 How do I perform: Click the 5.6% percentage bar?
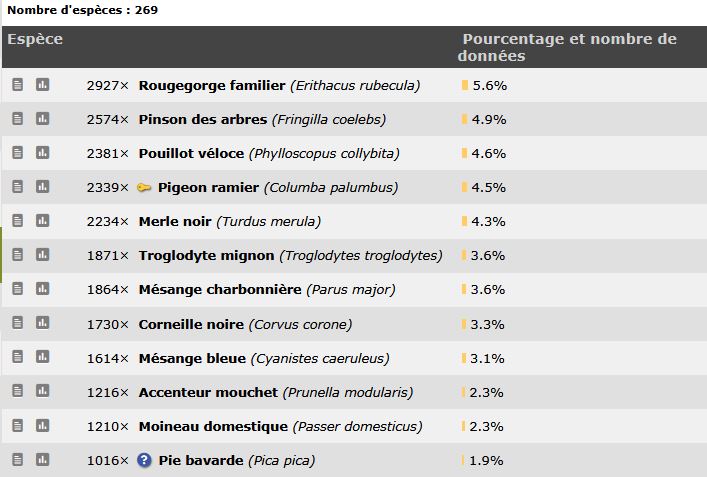[465, 85]
